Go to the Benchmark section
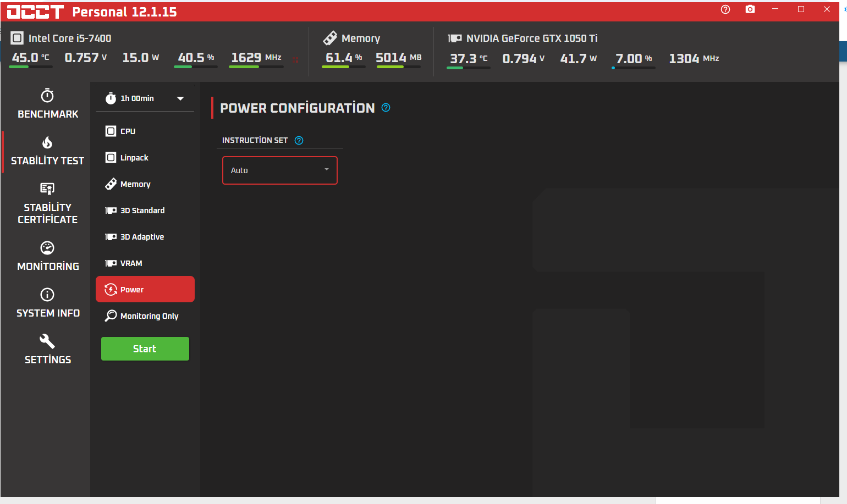The width and height of the screenshot is (847, 504). pos(48,103)
